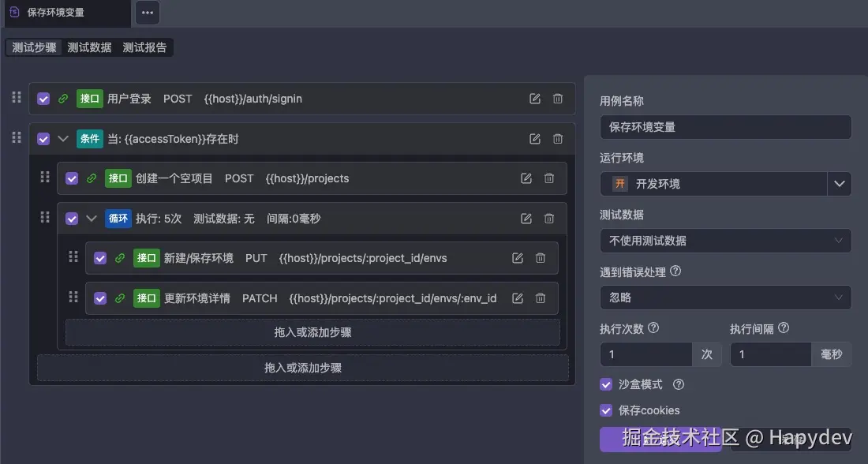Click the 执行间隔 input field

click(x=771, y=354)
